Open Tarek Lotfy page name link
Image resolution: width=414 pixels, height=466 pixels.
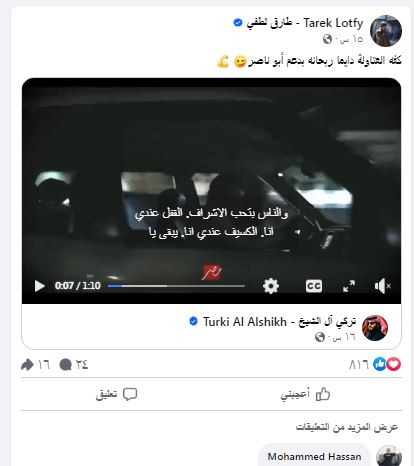[305, 23]
